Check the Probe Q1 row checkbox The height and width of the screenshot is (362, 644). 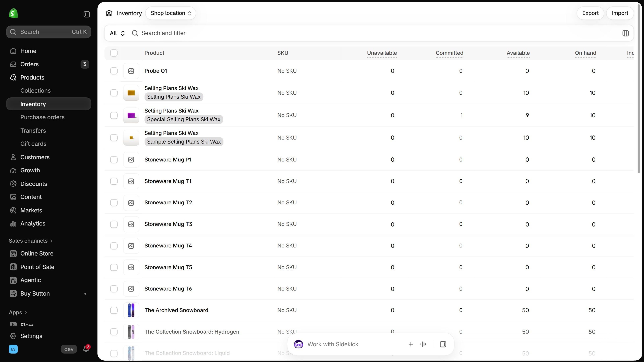(114, 71)
